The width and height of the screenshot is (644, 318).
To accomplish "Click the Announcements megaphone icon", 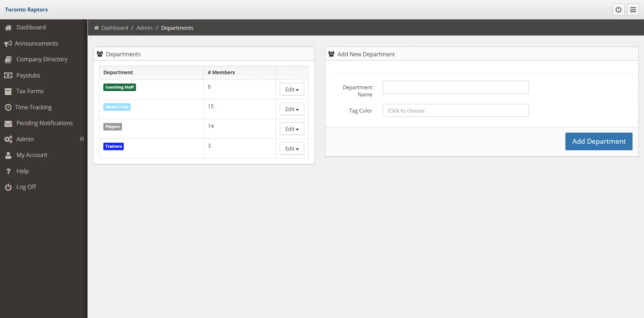I will 8,44.
